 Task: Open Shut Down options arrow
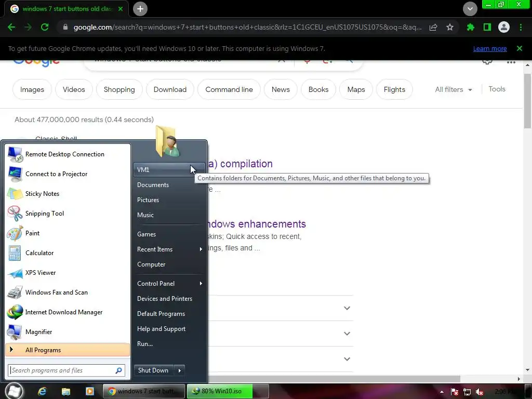(x=179, y=370)
